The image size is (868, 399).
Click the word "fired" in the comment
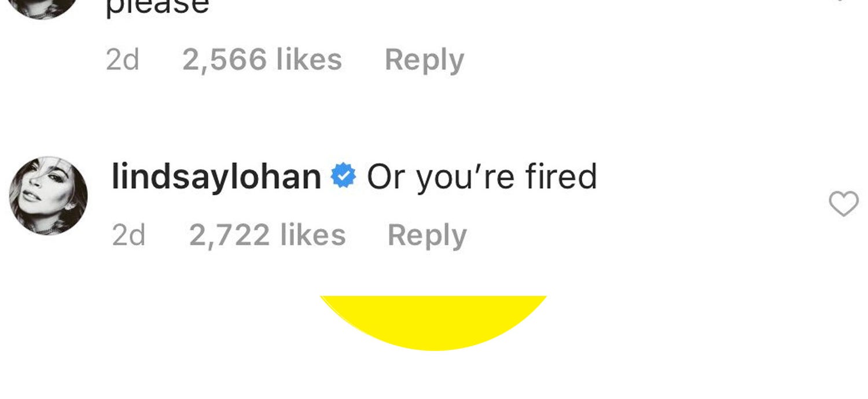coord(561,177)
